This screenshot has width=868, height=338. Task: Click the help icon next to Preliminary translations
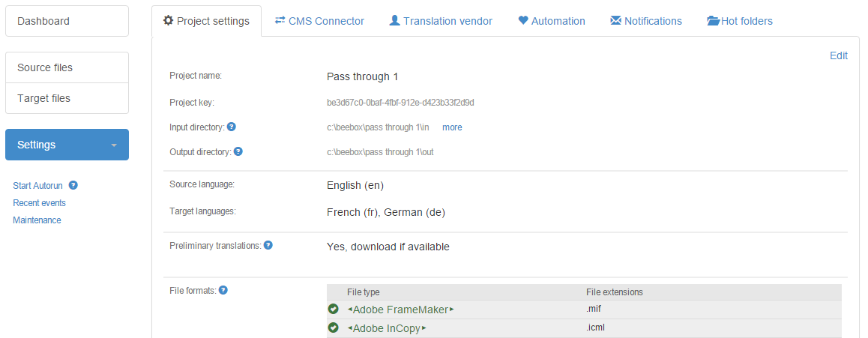coord(268,245)
